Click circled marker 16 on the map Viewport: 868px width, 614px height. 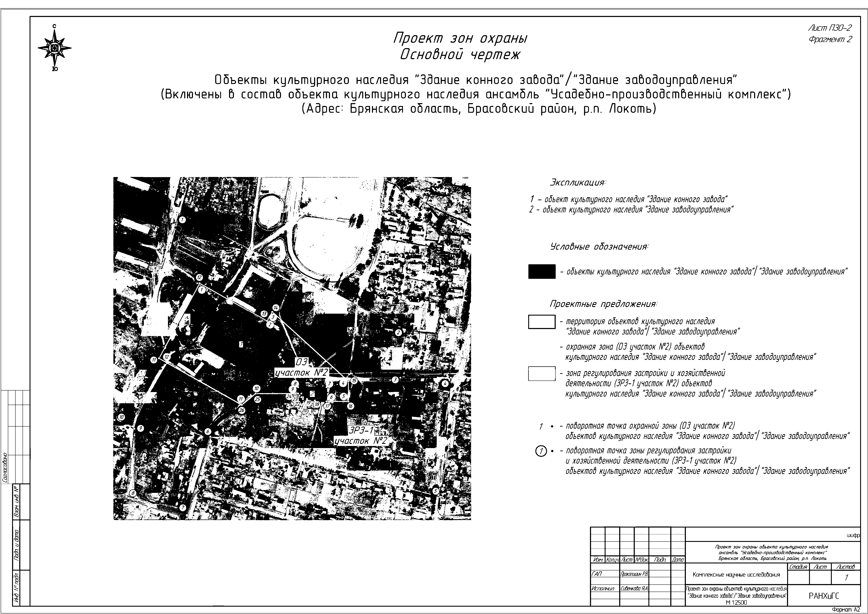pos(350,406)
